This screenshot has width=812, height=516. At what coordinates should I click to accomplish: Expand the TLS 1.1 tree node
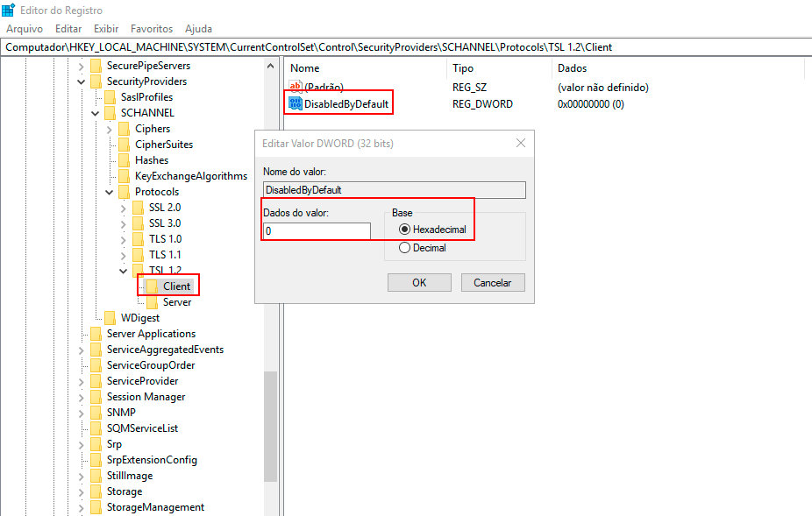124,256
